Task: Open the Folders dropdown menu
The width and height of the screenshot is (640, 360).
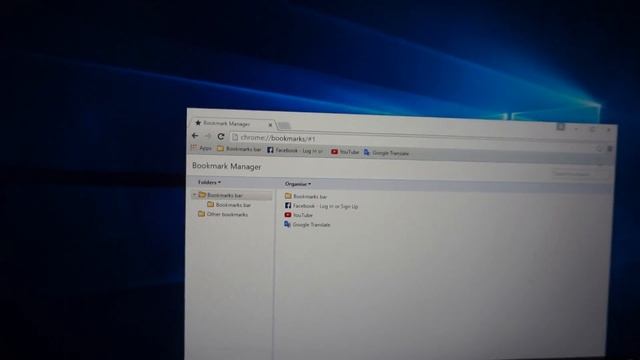Action: point(209,182)
